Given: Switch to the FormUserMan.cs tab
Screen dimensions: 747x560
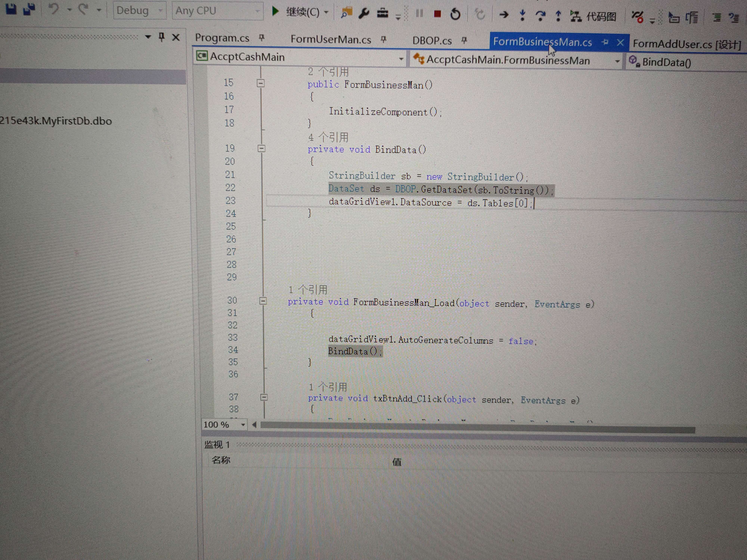Looking at the screenshot, I should (x=331, y=40).
